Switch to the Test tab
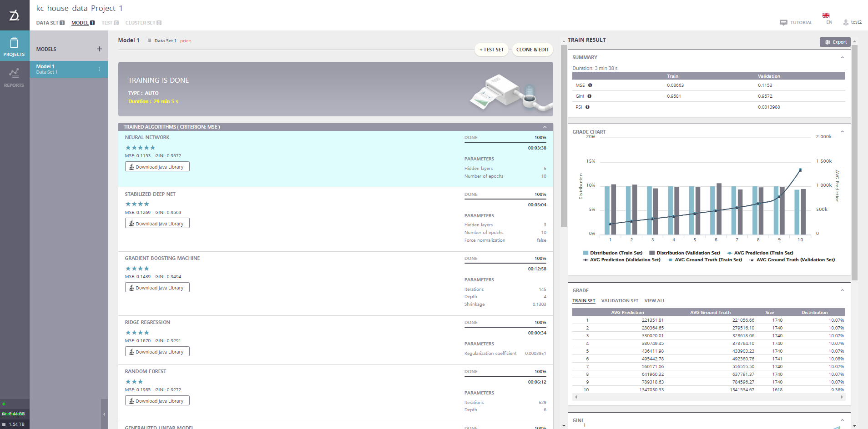Screen dimensions: 868x429 pos(110,23)
